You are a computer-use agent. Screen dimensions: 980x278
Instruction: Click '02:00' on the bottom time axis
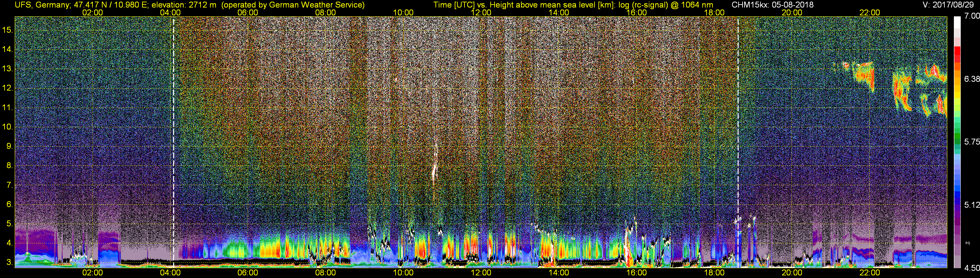(x=92, y=273)
